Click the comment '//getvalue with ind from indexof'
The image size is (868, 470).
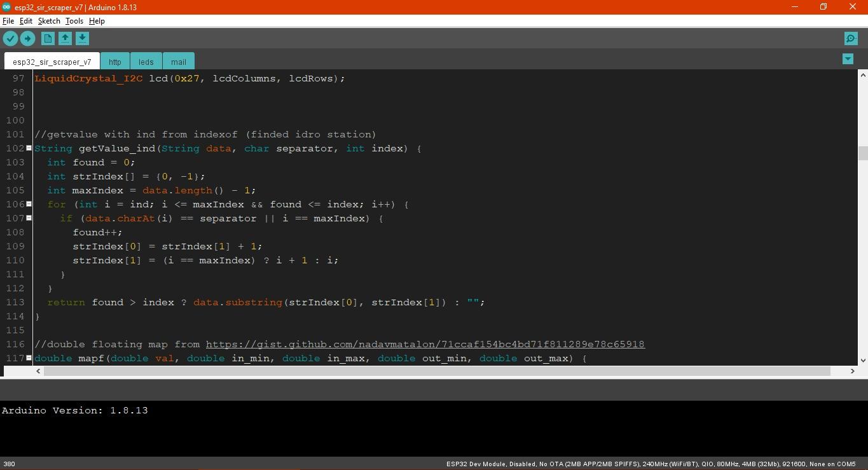tap(136, 134)
